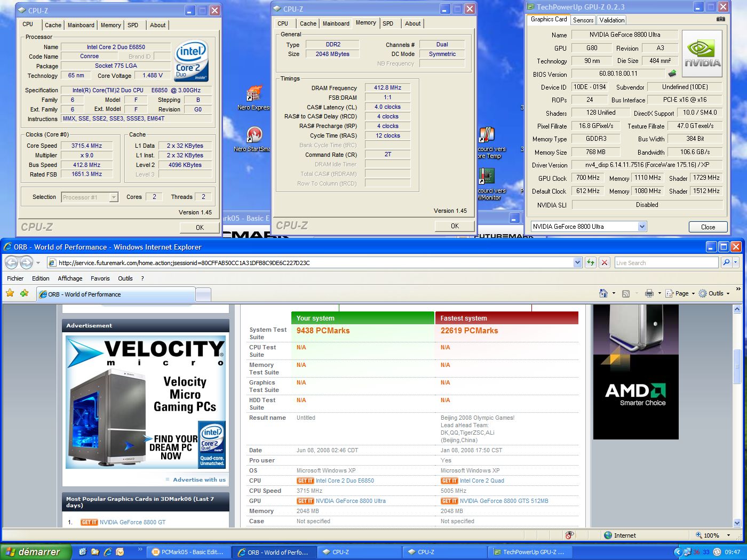The height and width of the screenshot is (560, 747).
Task: Click the GET IT badge beside 8800 Ultra
Action: 305,501
